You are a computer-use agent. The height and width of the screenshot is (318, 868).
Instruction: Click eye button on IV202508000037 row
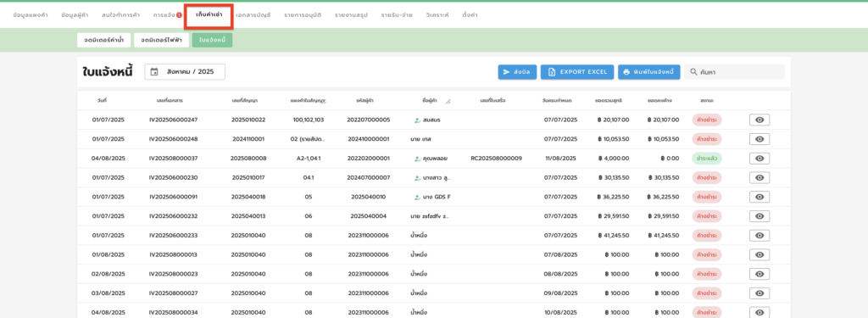pos(759,159)
